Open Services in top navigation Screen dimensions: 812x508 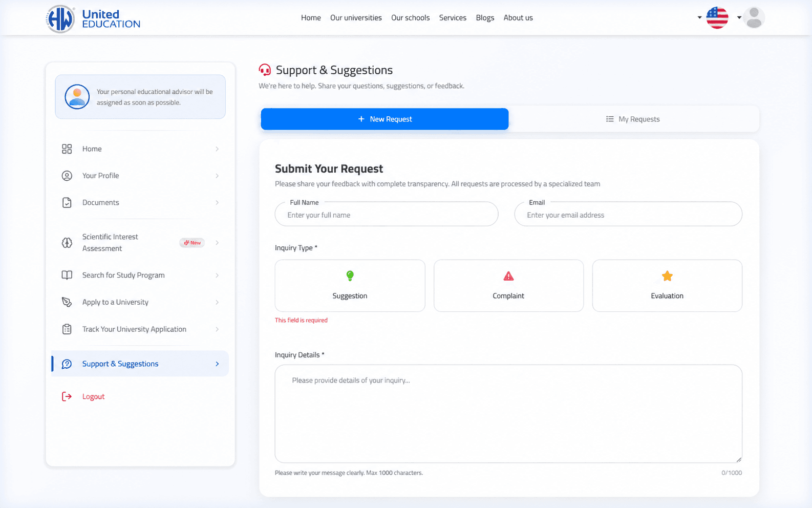click(x=453, y=17)
